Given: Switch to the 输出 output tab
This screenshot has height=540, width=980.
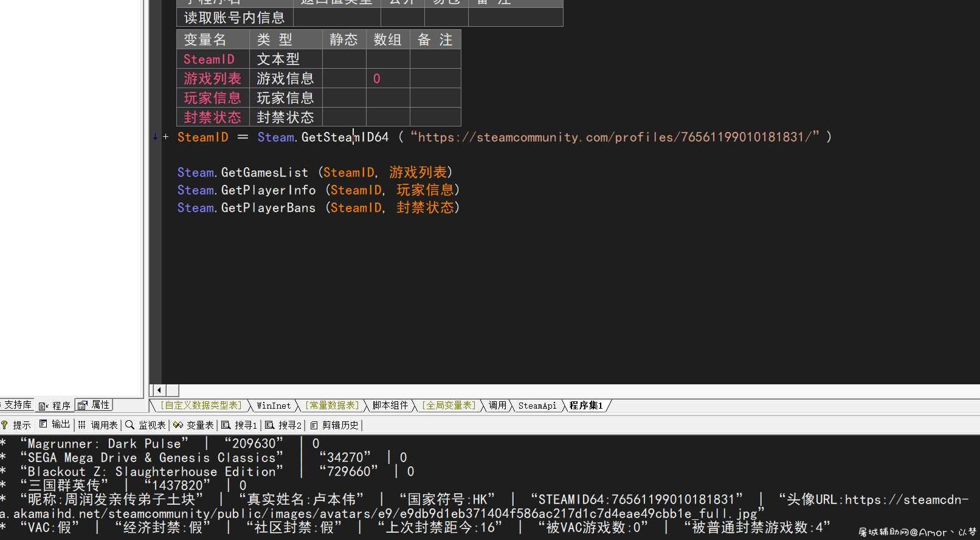Looking at the screenshot, I should pos(55,424).
